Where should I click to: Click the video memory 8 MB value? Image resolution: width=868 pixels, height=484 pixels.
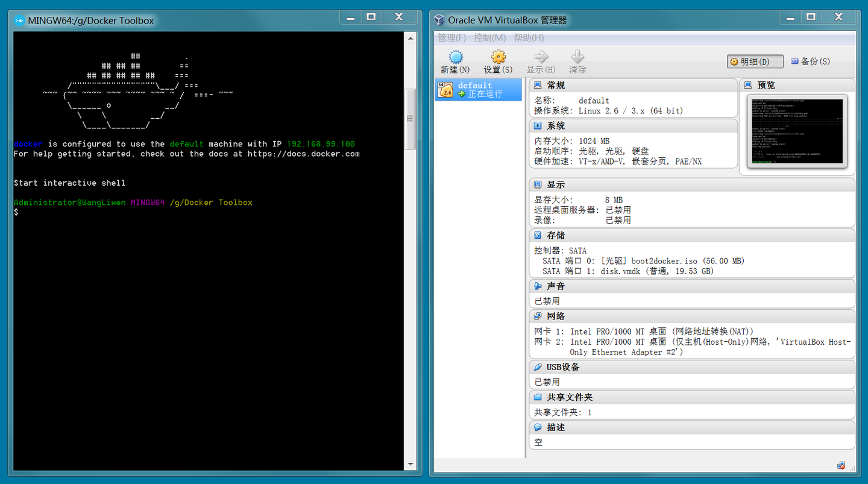point(614,200)
